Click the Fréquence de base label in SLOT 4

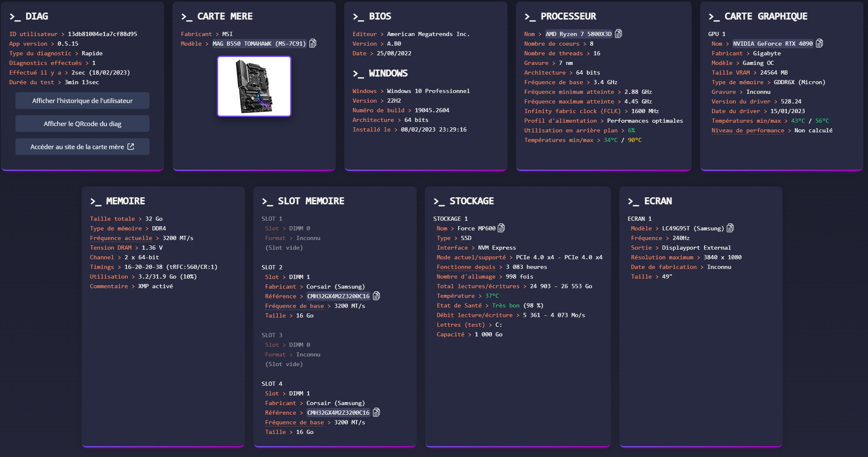pos(294,422)
